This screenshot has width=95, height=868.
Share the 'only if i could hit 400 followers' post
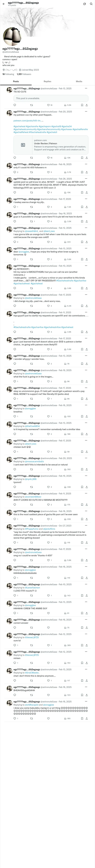coord(87,172)
